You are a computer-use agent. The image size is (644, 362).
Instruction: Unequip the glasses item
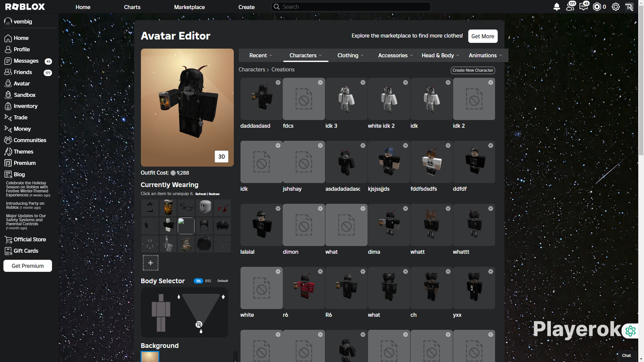186,208
